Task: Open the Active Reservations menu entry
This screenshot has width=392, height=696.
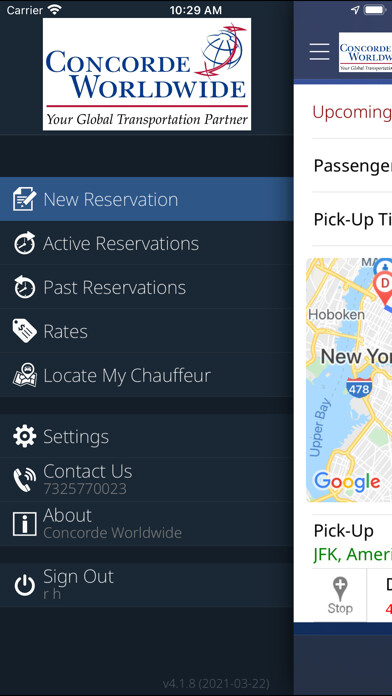Action: (147, 243)
